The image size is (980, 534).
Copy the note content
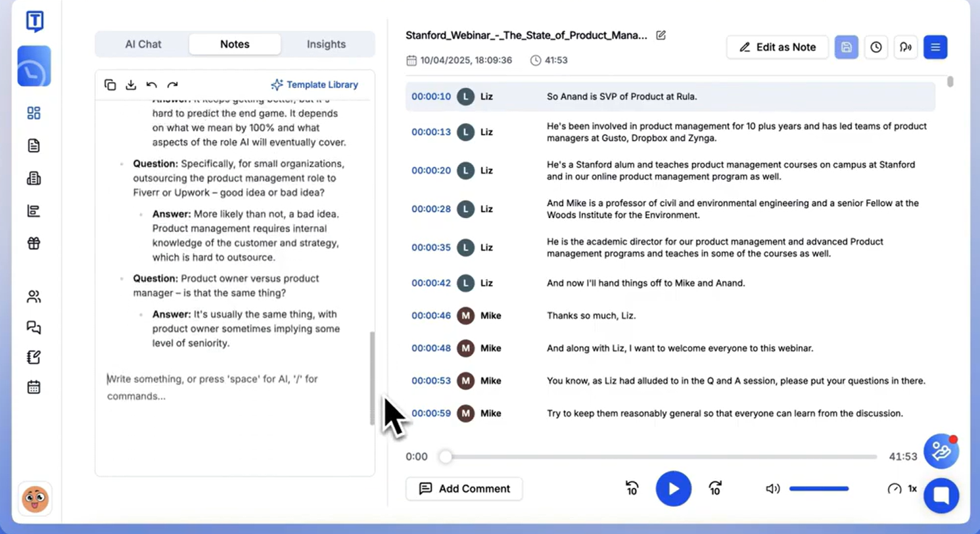tap(110, 85)
